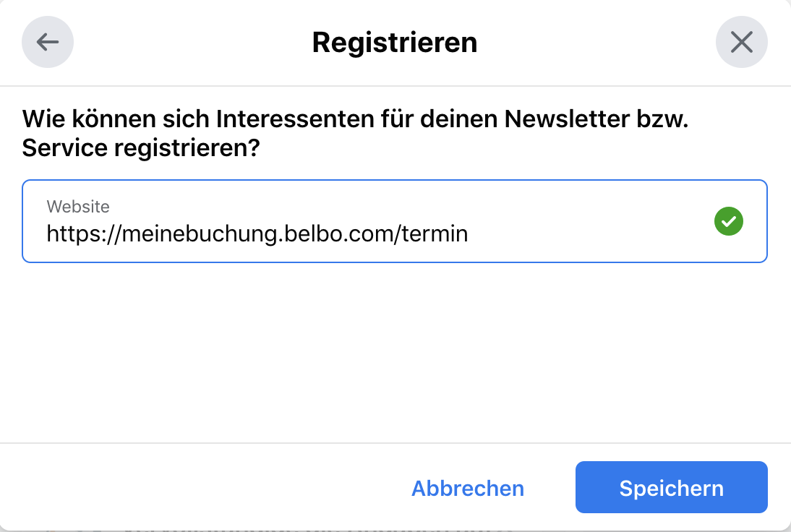
Task: Click the Registrieren dialog title
Action: tap(395, 42)
